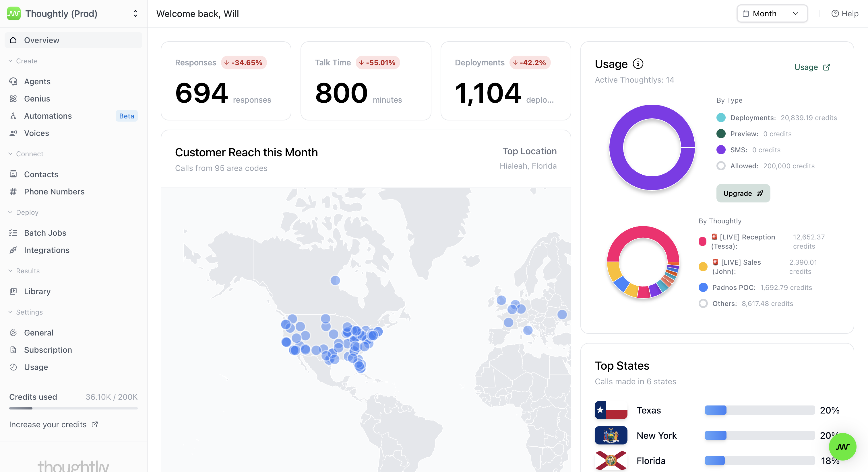The image size is (868, 472).
Task: Open Automations Beta page
Action: pyautogui.click(x=73, y=116)
